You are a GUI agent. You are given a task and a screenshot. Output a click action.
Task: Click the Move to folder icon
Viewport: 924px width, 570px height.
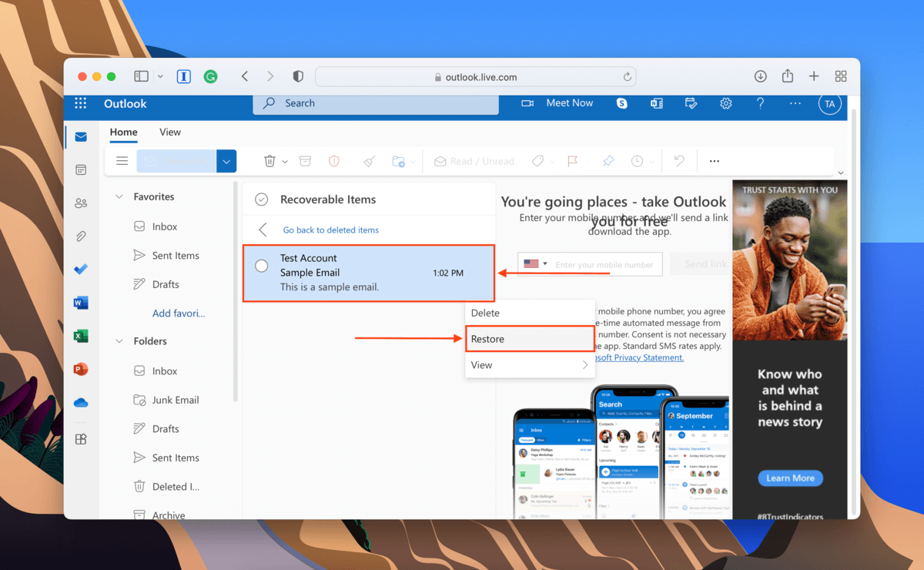[x=398, y=161]
